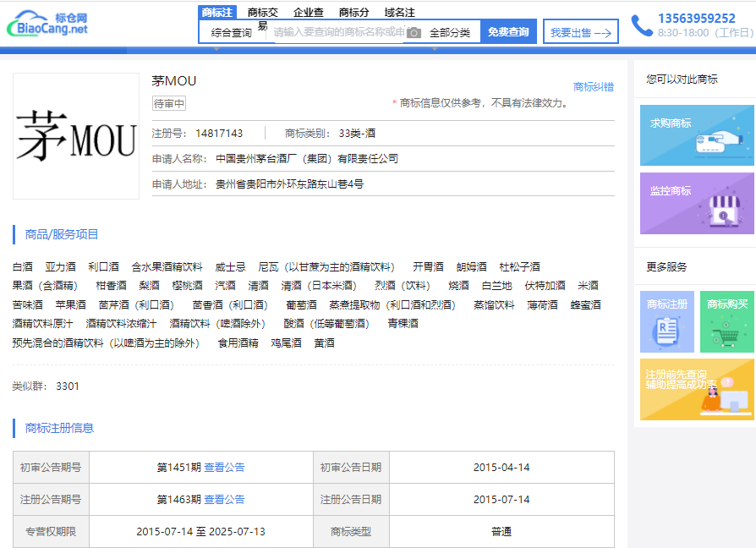Click the 茅MOU trademark image
The image size is (756, 548).
click(76, 136)
